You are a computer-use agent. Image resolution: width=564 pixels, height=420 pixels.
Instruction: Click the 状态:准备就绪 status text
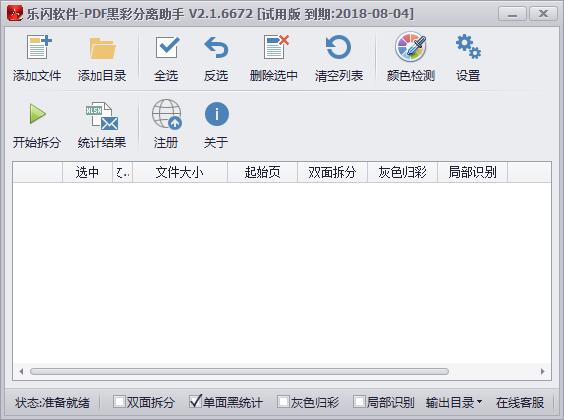pos(52,402)
